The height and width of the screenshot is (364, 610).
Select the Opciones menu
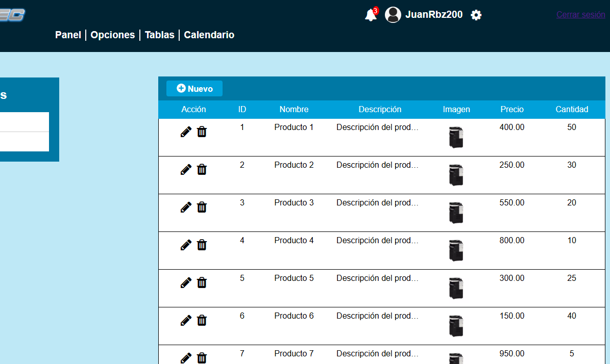[x=113, y=35]
